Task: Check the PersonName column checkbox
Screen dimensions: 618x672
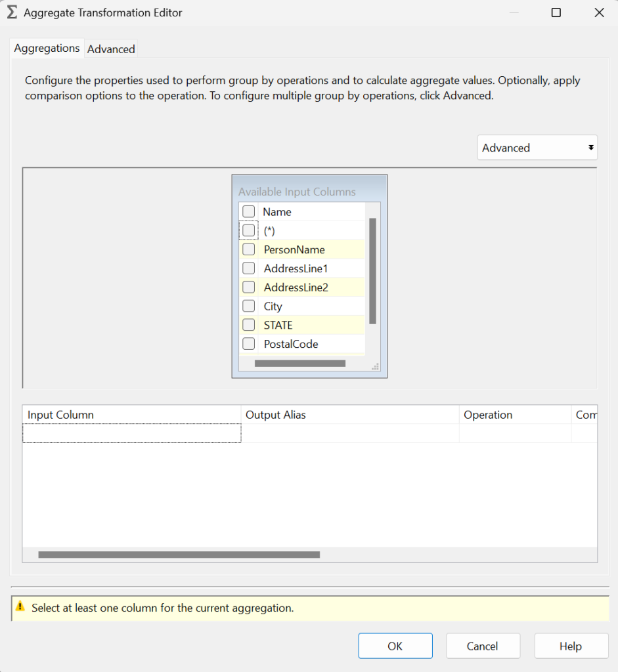Action: point(249,249)
